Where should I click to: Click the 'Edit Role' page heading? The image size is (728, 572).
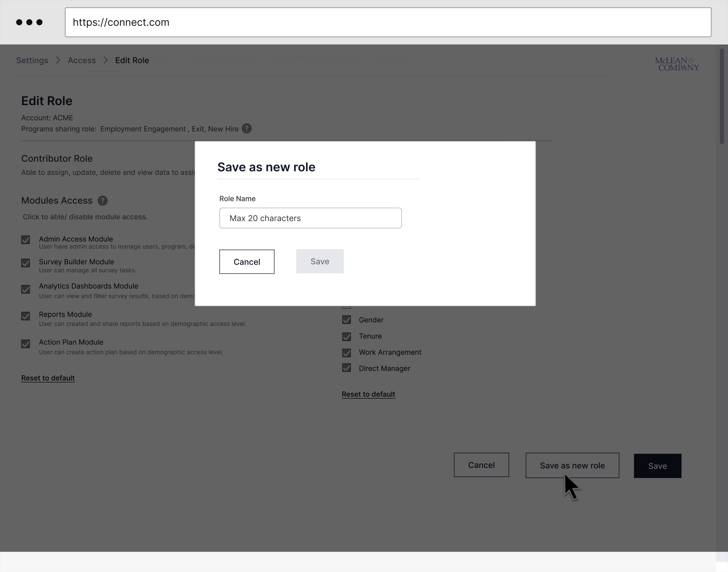click(47, 101)
